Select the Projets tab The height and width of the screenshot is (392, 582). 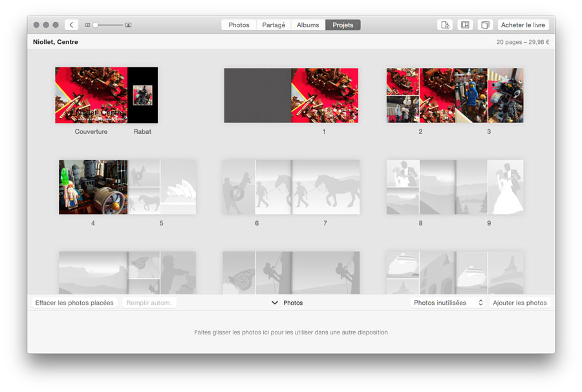click(x=343, y=25)
